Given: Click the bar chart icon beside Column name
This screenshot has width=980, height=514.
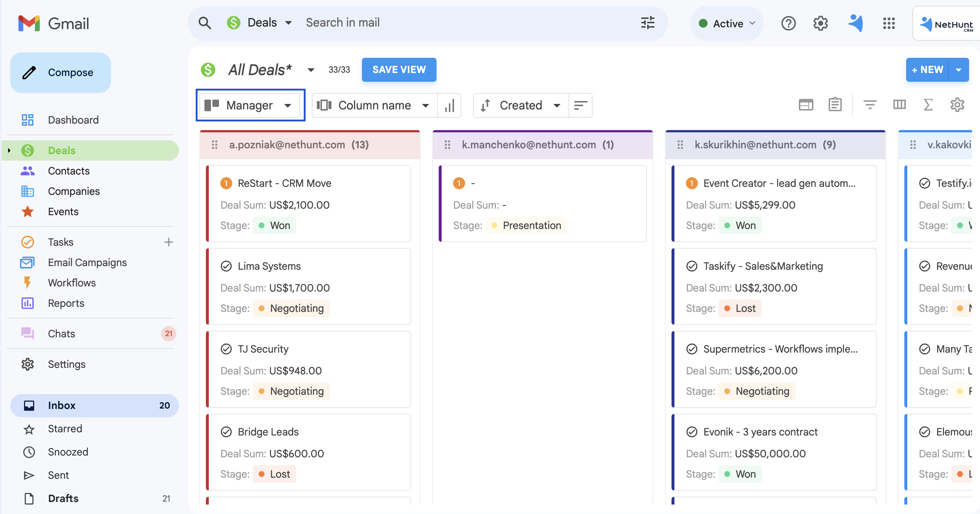Looking at the screenshot, I should click(x=449, y=105).
